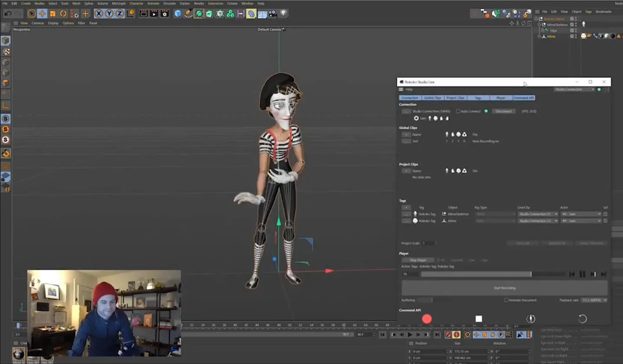Click the pause button in the Player section
Image resolution: width=623 pixels, height=364 pixels.
tap(583, 274)
